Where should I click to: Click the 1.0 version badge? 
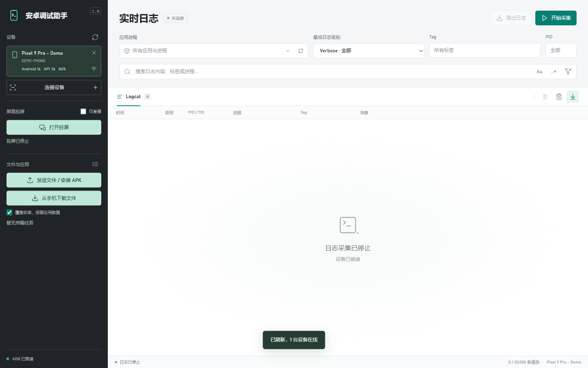pos(96,11)
